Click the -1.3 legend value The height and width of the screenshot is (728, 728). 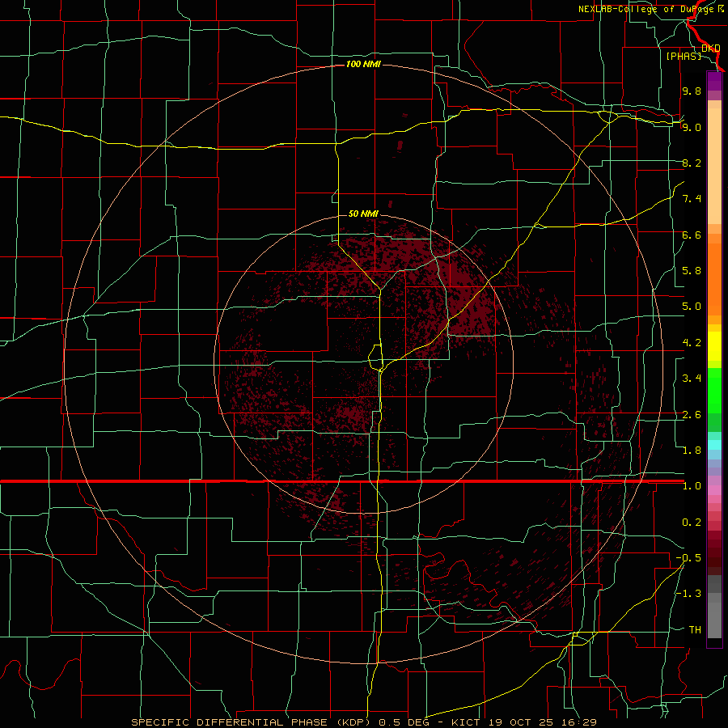coord(688,594)
